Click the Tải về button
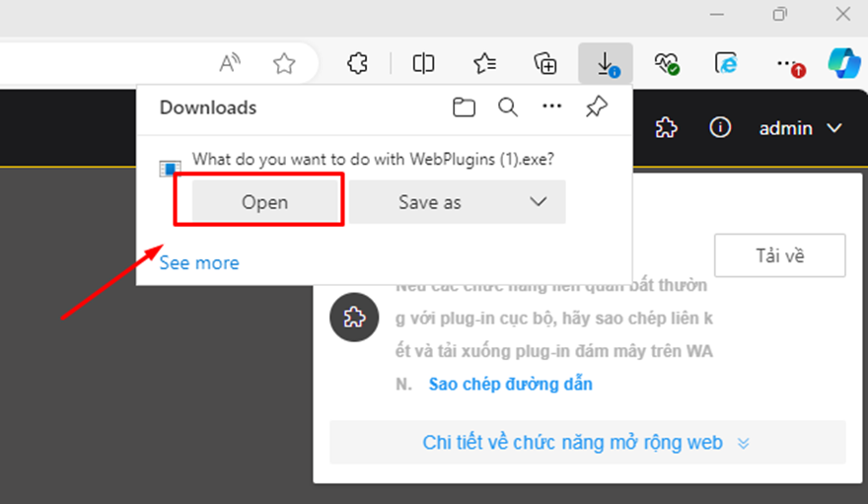 [x=779, y=255]
